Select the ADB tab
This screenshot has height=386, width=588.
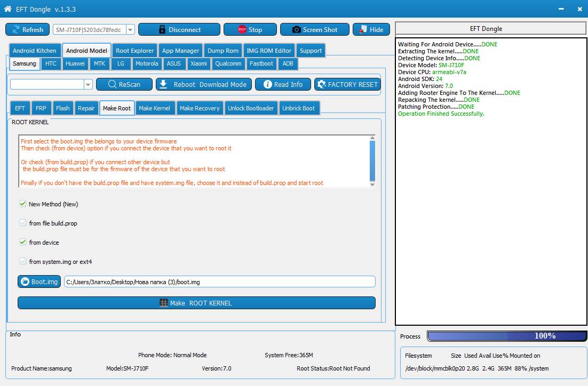coord(288,63)
